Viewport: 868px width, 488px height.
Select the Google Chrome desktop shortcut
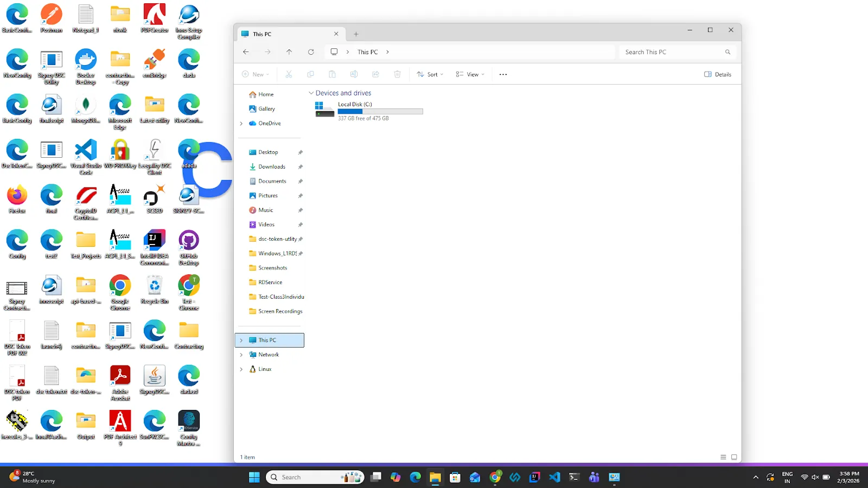click(x=120, y=293)
